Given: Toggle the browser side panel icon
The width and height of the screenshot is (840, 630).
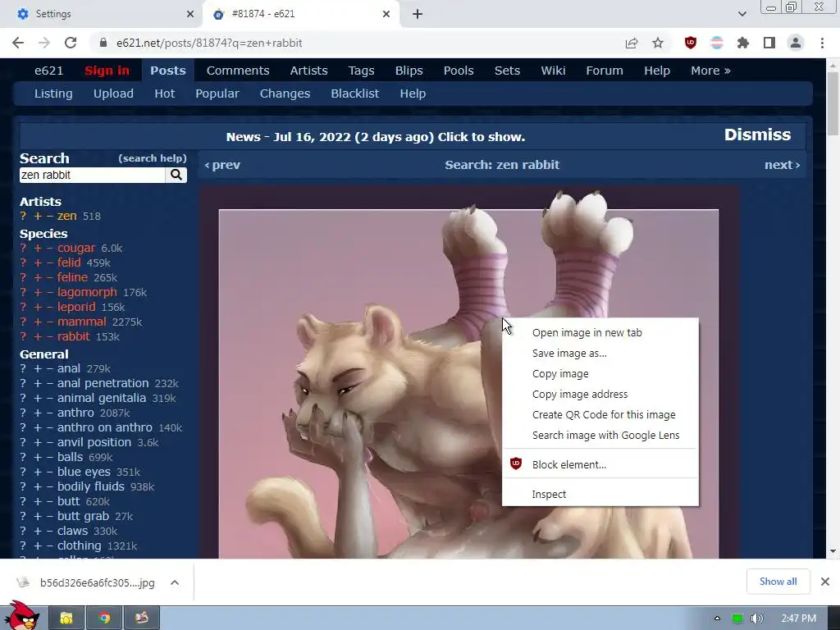Looking at the screenshot, I should (769, 43).
